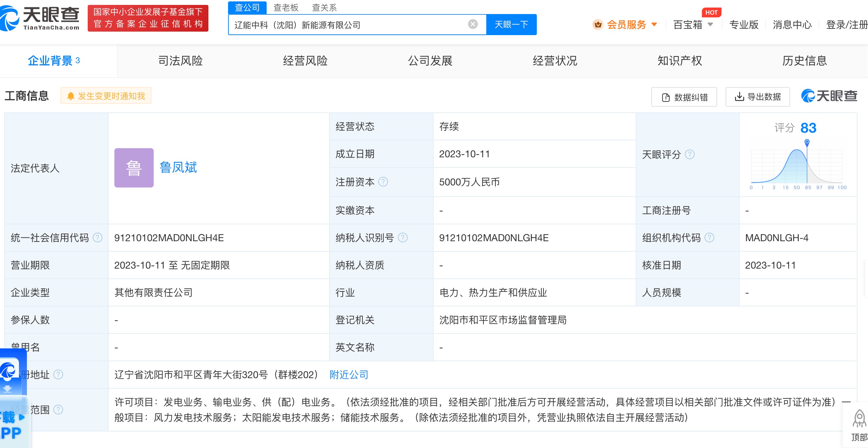Click the TianYanCha logo in header
This screenshot has height=448, width=868.
pos(40,18)
